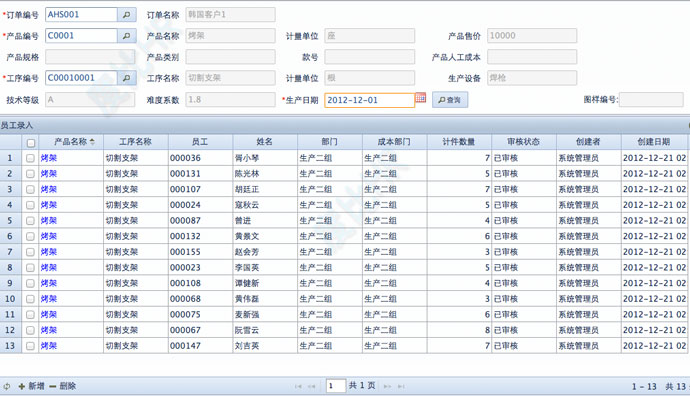Check row 4 checkbox for 000024

[30, 205]
